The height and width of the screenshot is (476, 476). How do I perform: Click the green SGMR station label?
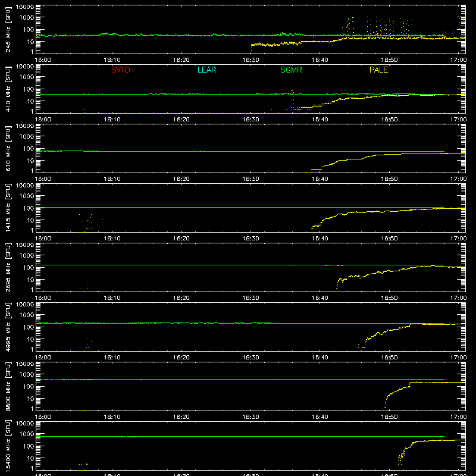pos(291,70)
